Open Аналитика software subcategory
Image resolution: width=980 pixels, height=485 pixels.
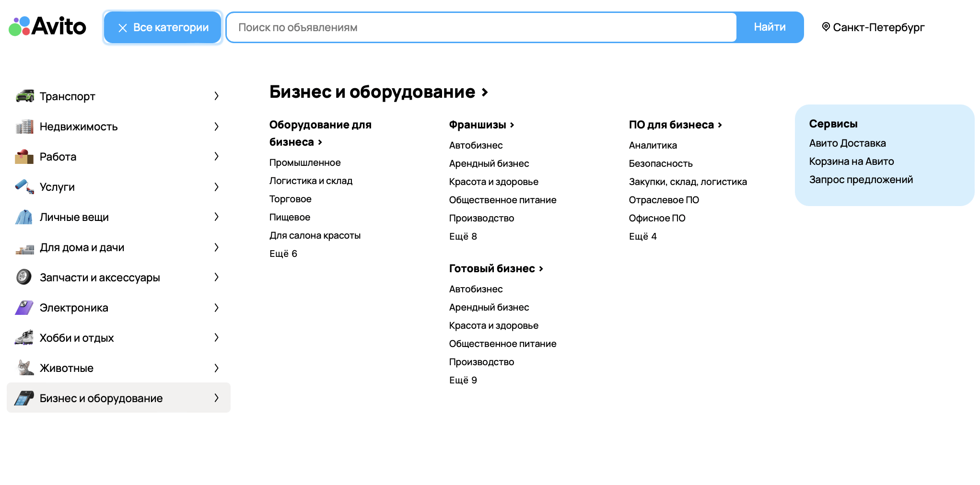[653, 145]
